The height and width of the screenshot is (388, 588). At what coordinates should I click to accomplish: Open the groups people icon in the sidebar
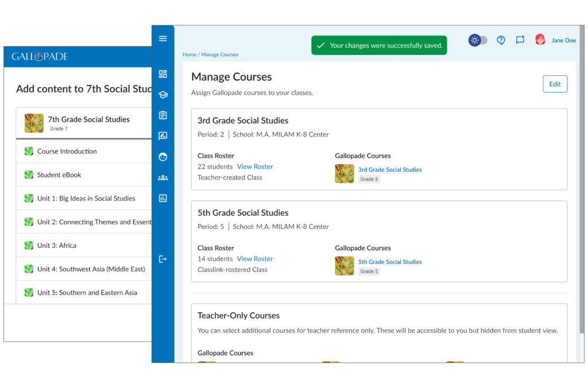163,178
